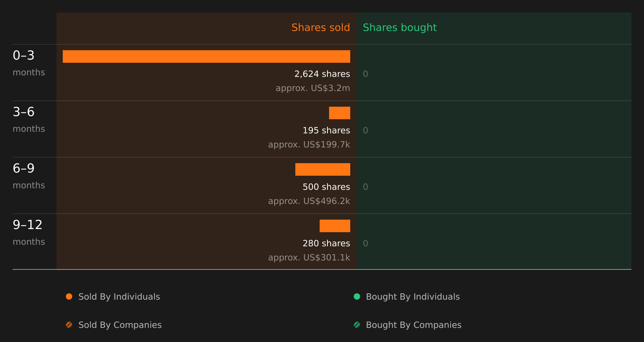Select the Sold By Companies legend label
The image size is (644, 342).
pos(120,325)
